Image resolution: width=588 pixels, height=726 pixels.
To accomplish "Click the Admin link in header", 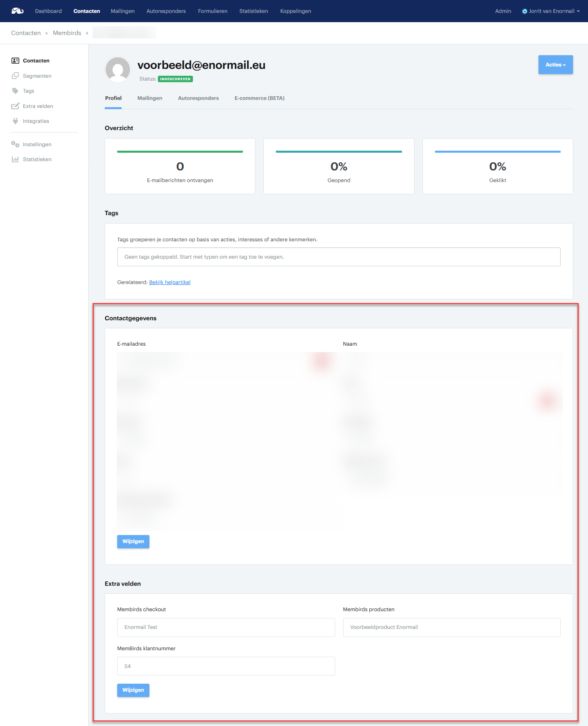I will pyautogui.click(x=503, y=11).
